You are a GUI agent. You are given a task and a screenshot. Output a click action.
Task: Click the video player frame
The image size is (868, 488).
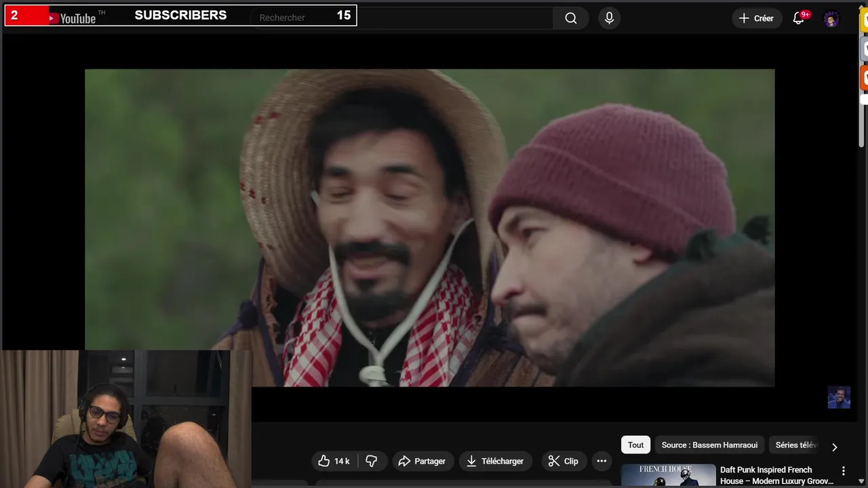429,228
